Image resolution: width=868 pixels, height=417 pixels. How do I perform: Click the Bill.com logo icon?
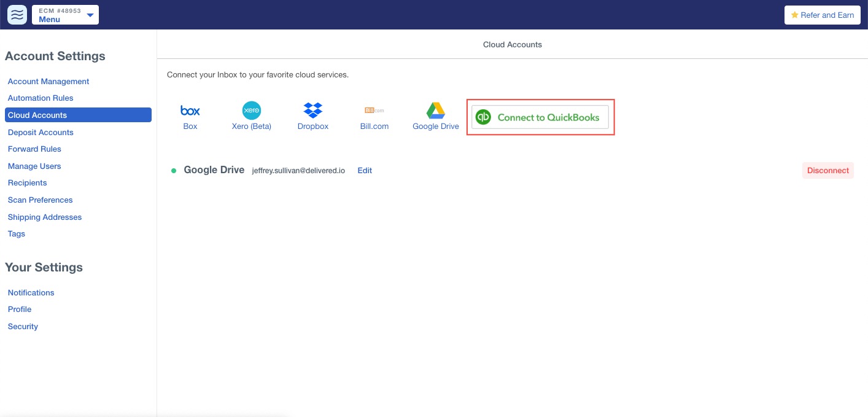[x=374, y=111]
